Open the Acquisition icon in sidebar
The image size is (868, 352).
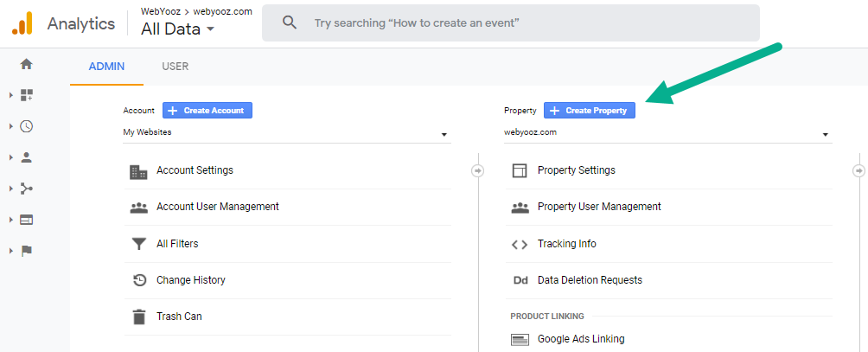(26, 189)
